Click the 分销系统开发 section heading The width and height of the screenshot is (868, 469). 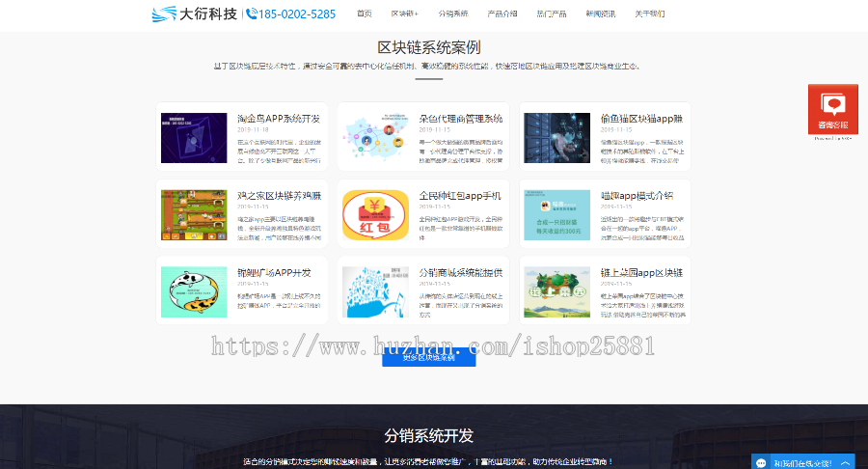429,436
